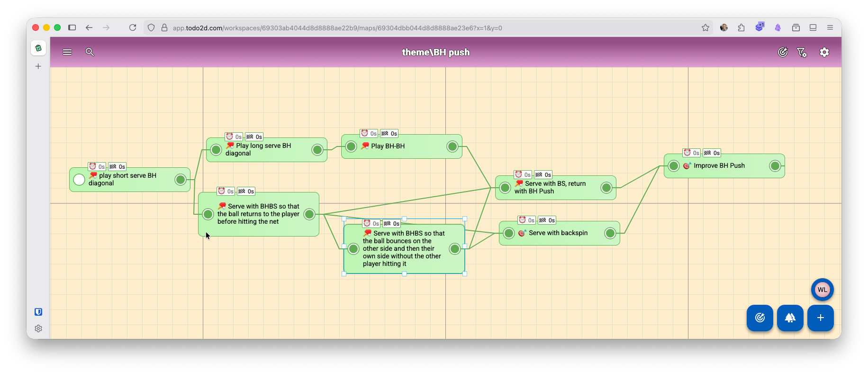The height and width of the screenshot is (374, 868).
Task: Toggle left status circle on 'Play BH-BH' node
Action: (351, 146)
